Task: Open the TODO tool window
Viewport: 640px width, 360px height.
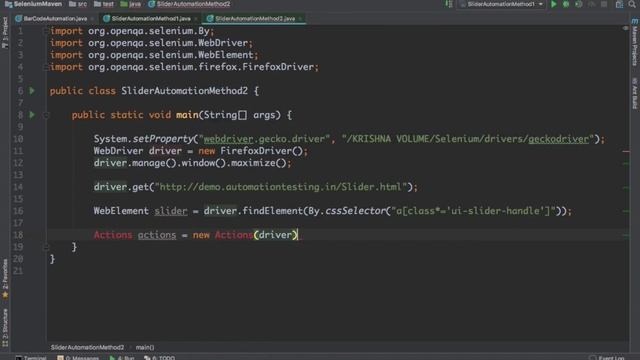Action: tap(160, 358)
